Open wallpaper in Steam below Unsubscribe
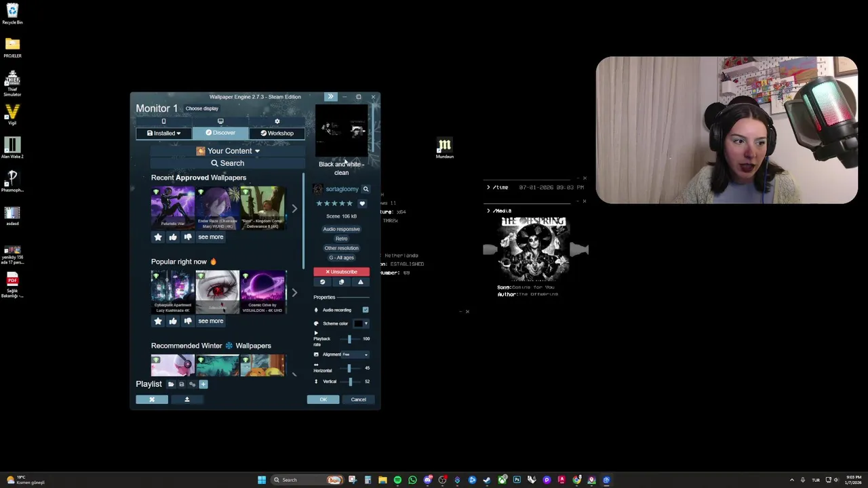The height and width of the screenshot is (488, 868). tap(323, 282)
